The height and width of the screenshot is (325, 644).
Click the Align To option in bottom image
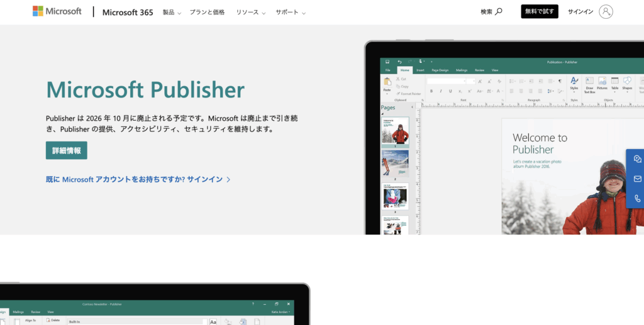tap(31, 321)
